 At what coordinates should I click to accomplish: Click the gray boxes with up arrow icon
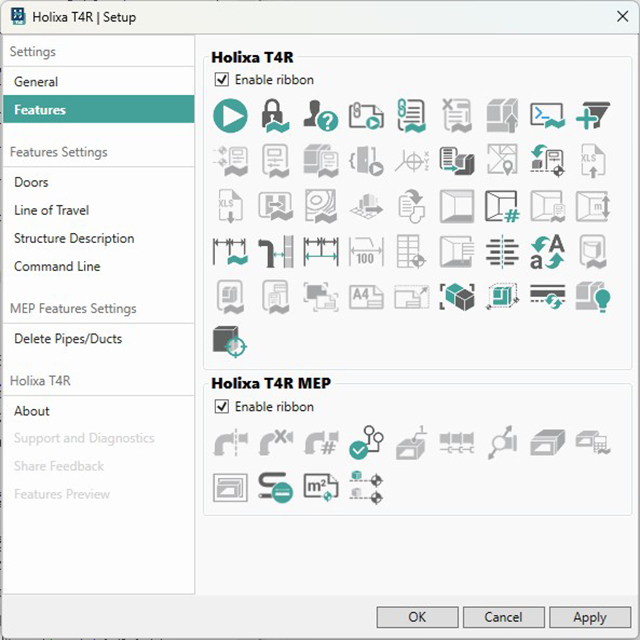pos(502,116)
